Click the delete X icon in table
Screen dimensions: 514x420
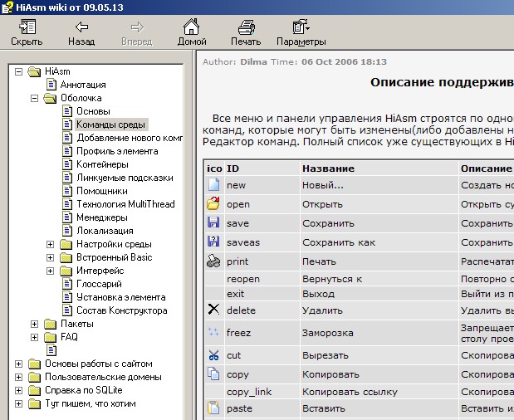tap(213, 310)
